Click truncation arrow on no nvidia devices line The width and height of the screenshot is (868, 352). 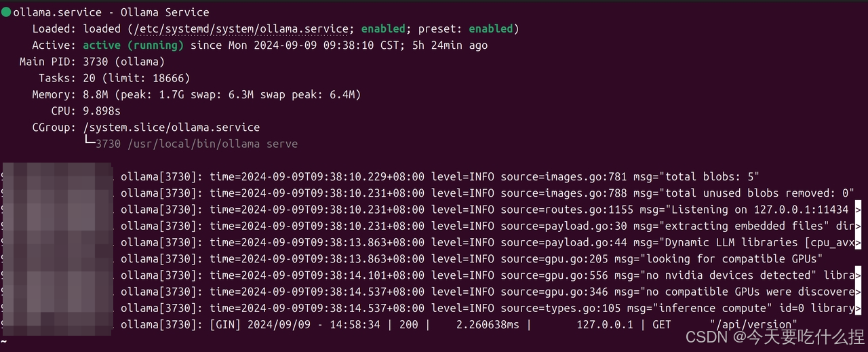click(858, 275)
